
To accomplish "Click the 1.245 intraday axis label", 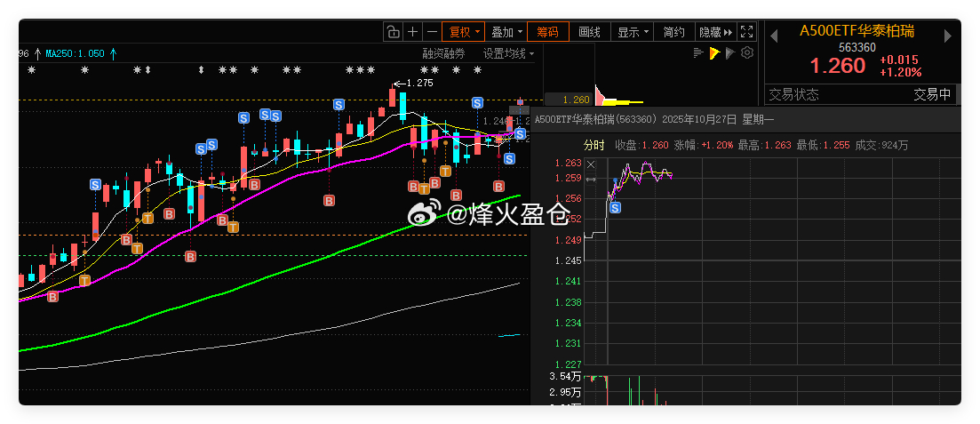I will (568, 260).
